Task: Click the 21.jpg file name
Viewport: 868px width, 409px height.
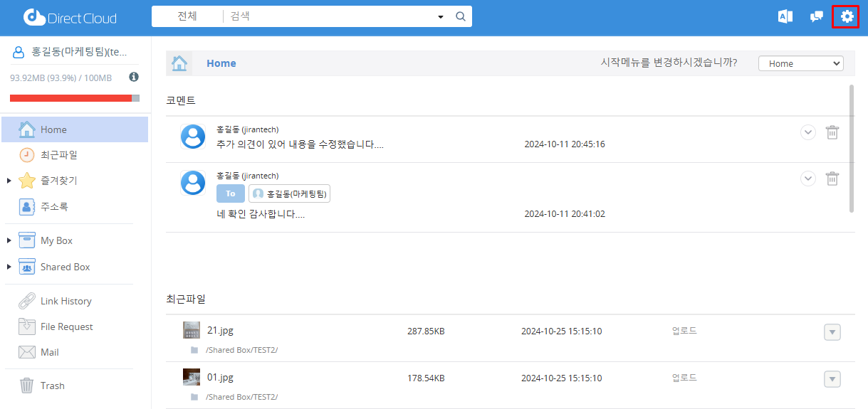Action: pos(220,331)
